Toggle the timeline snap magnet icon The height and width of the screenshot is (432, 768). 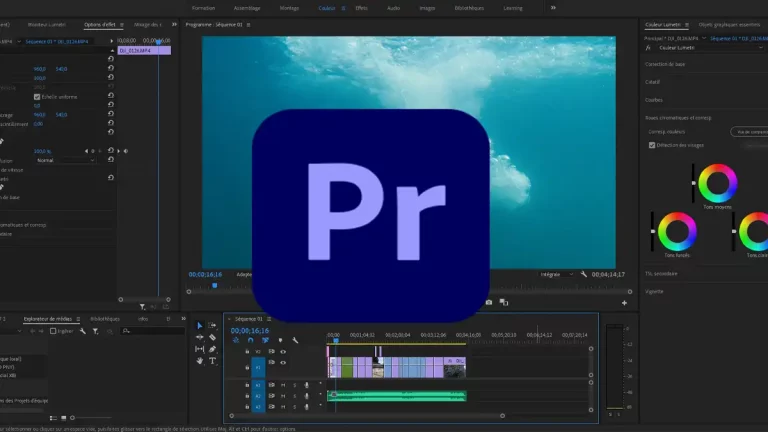click(x=250, y=340)
